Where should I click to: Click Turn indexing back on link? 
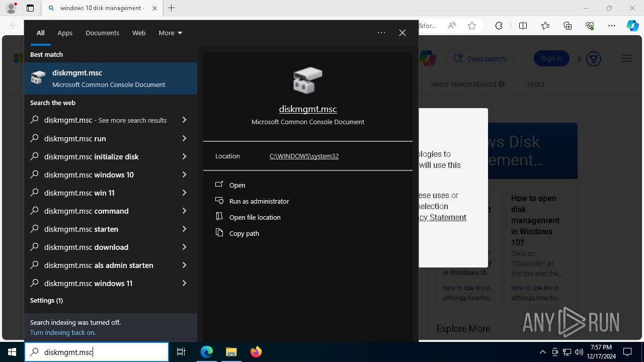[63, 332]
